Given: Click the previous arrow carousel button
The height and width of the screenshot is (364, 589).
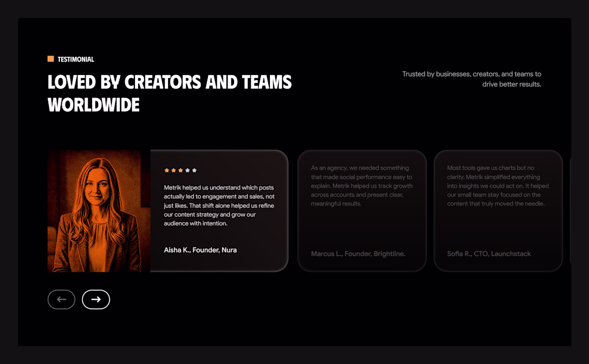Looking at the screenshot, I should coord(61,299).
